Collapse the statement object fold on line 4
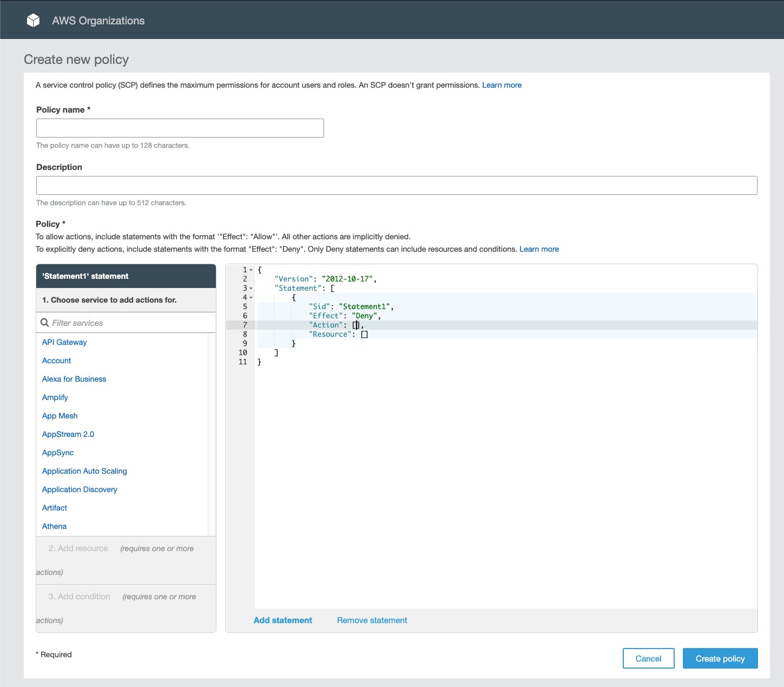The height and width of the screenshot is (687, 784). pyautogui.click(x=251, y=298)
